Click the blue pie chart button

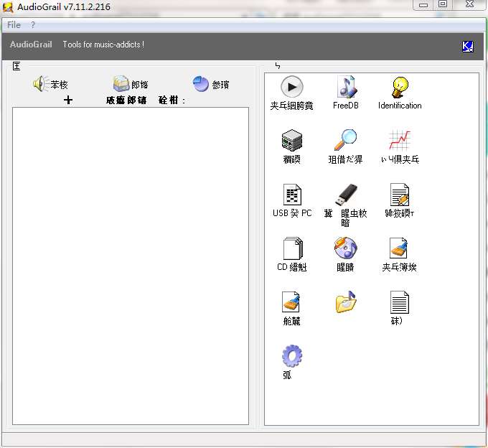tap(201, 84)
